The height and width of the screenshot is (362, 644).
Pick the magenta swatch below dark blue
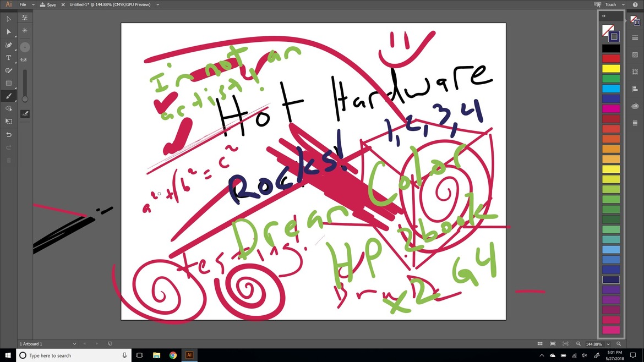coord(611,109)
